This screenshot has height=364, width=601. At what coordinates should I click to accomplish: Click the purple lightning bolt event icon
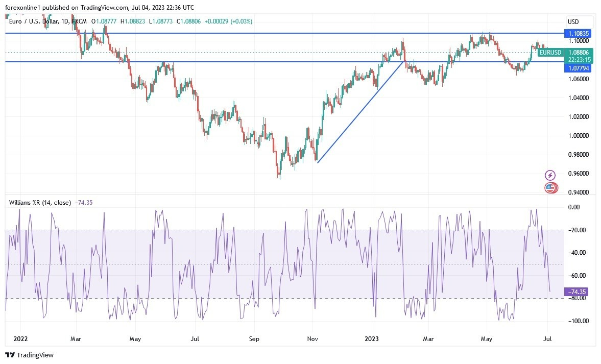(550, 175)
